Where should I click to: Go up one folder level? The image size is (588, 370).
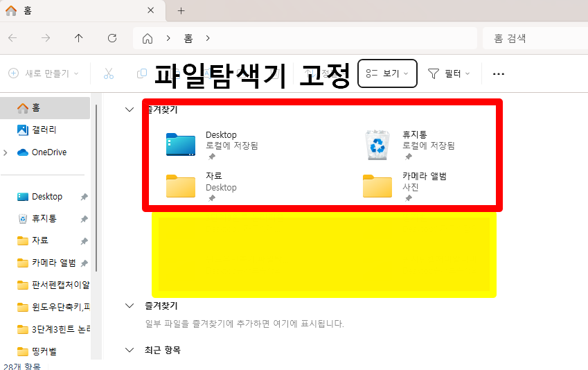tap(79, 38)
